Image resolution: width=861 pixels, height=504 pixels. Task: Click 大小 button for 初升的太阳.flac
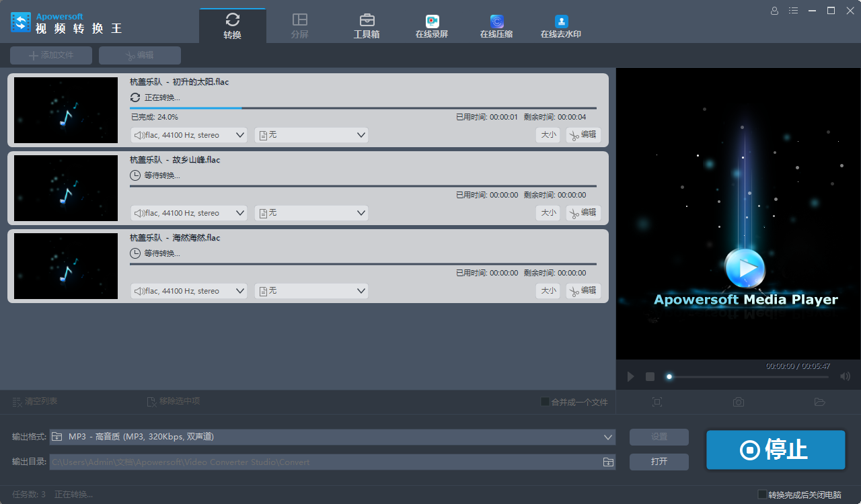(548, 135)
